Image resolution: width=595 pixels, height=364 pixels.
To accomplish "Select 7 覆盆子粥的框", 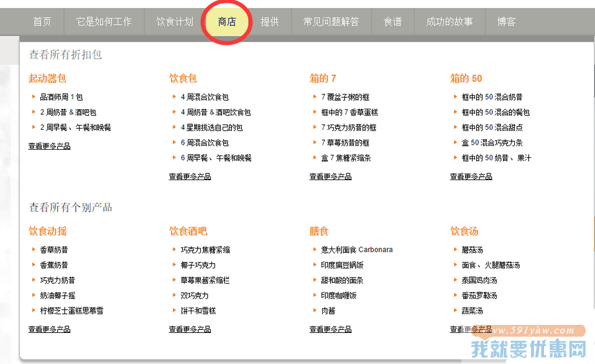I will click(345, 97).
